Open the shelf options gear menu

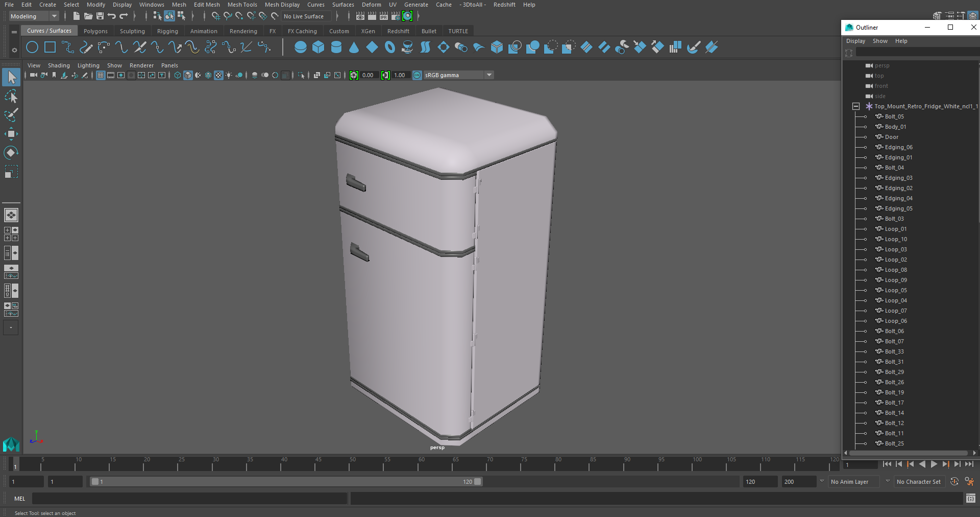[14, 50]
